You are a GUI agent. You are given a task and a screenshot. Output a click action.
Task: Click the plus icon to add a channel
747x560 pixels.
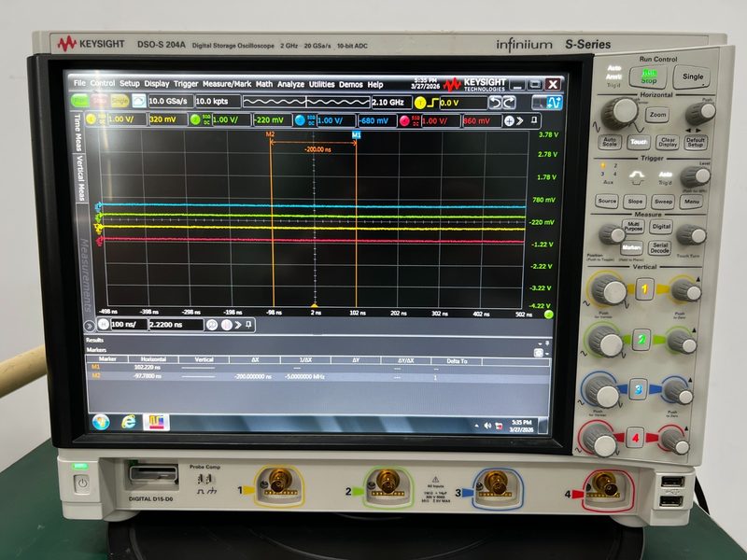tap(509, 121)
